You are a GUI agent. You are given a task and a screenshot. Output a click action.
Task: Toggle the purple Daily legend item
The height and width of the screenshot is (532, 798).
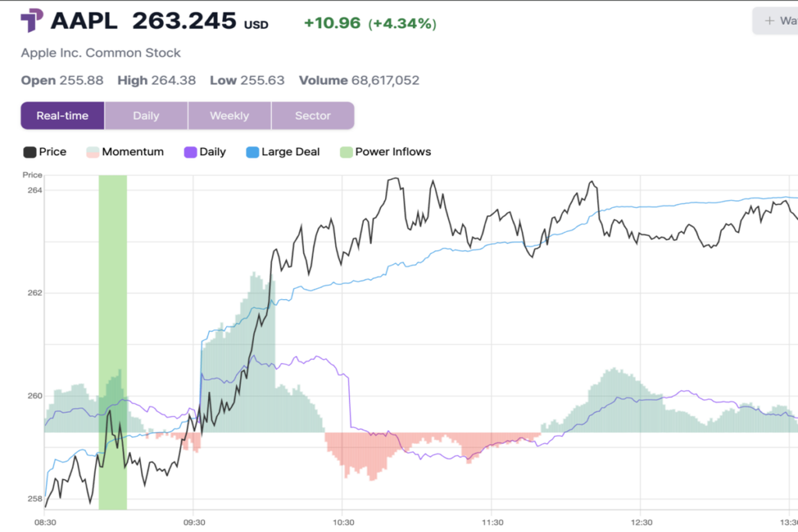[205, 152]
